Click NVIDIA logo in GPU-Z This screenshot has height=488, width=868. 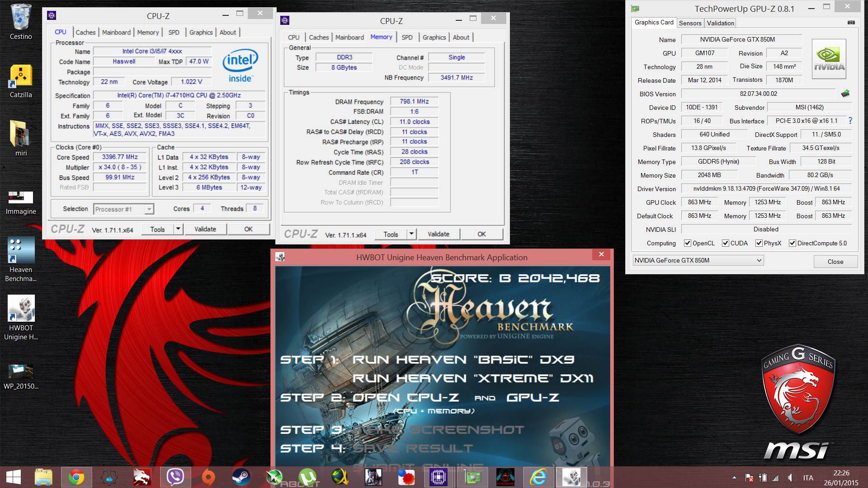tap(829, 59)
